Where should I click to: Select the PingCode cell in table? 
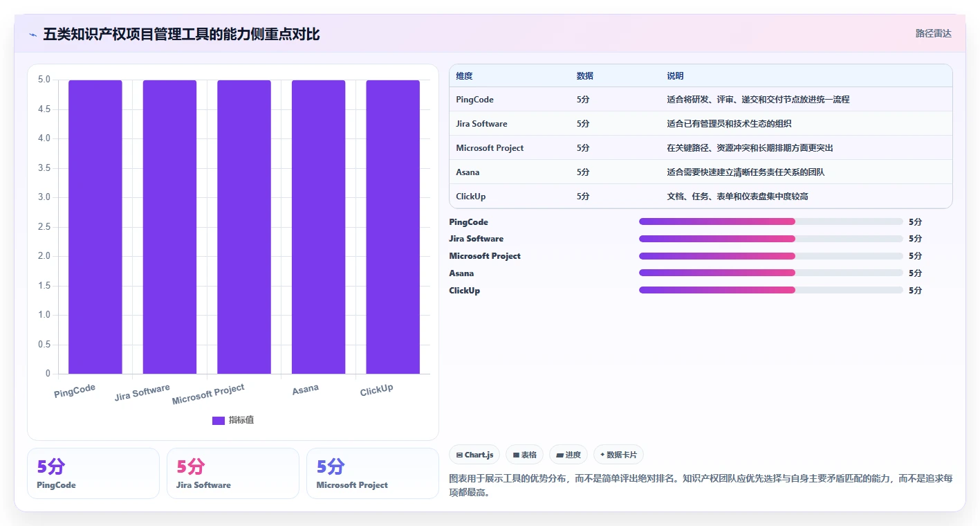475,100
